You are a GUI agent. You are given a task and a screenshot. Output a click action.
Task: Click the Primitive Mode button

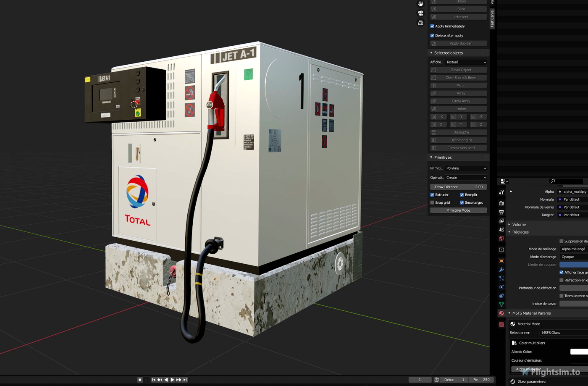459,210
